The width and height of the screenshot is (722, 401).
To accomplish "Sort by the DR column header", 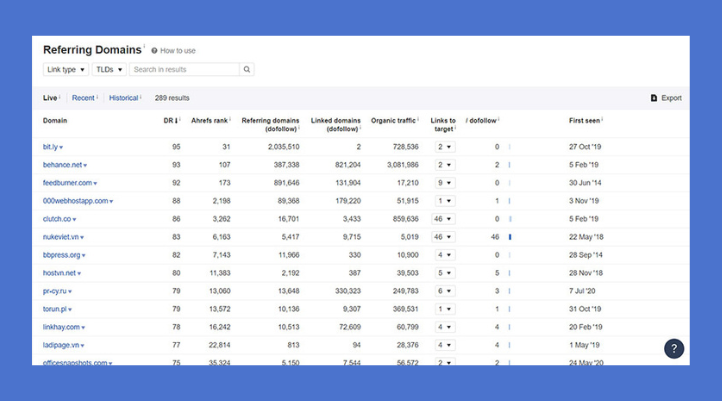I will (171, 121).
